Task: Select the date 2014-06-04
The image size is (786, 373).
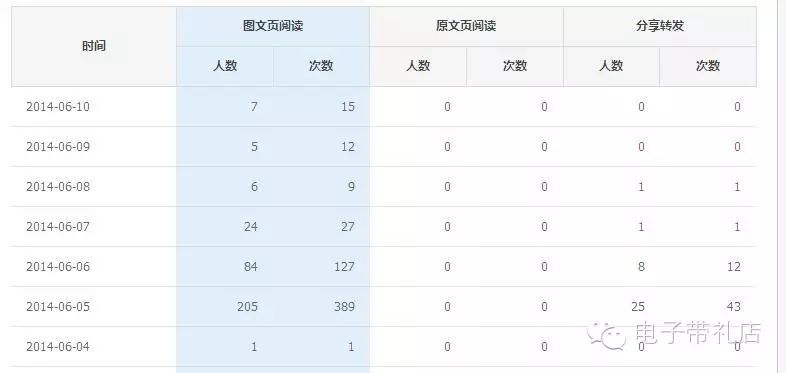Action: pyautogui.click(x=58, y=347)
